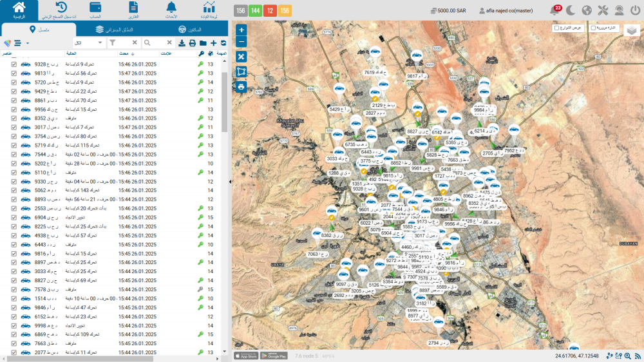
Task: Zoom in the map with plus button
Action: (x=241, y=30)
